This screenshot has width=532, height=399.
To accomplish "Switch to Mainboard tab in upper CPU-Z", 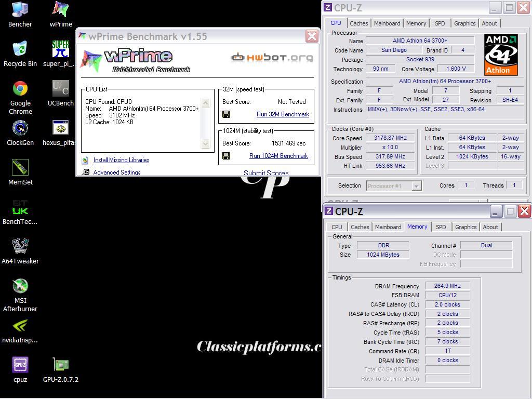I will pyautogui.click(x=387, y=23).
